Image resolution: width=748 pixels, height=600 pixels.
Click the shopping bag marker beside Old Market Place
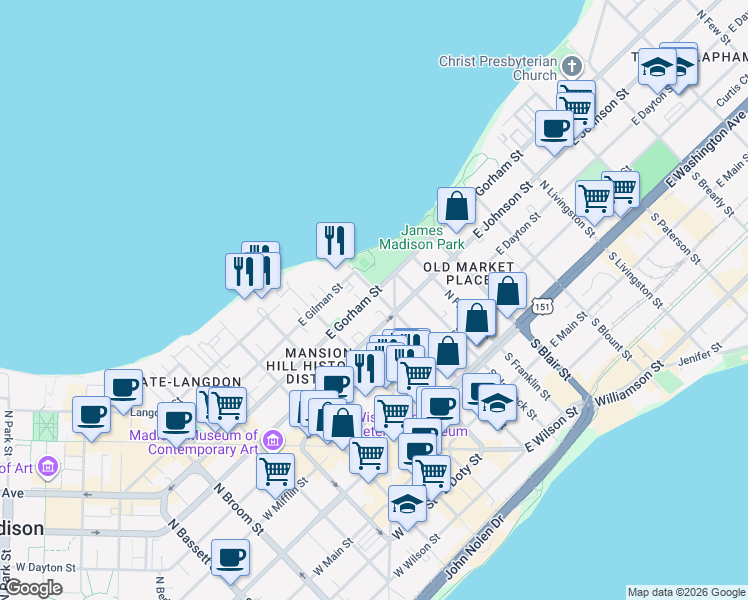click(x=508, y=291)
